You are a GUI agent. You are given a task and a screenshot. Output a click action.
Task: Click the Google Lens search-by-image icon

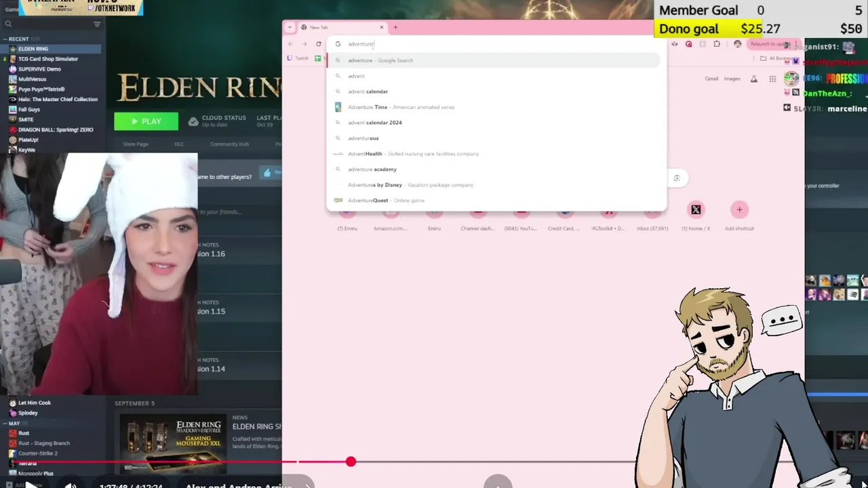pos(676,178)
